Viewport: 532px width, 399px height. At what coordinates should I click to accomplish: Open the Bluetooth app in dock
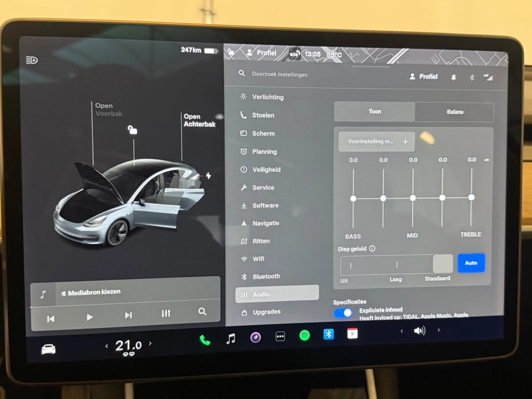point(328,334)
